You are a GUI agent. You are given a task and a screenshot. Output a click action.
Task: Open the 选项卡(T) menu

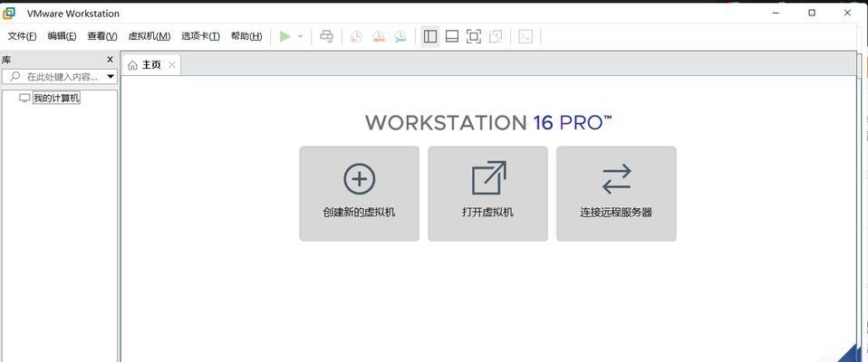pyautogui.click(x=200, y=36)
